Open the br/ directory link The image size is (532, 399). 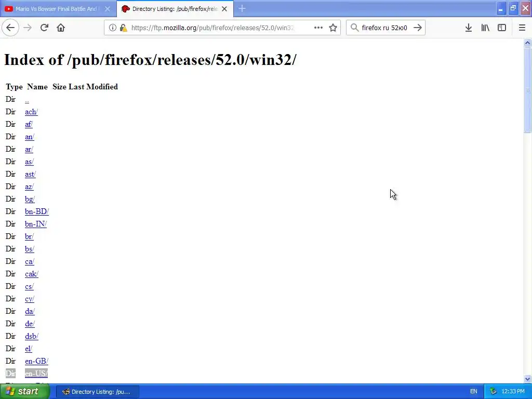29,236
